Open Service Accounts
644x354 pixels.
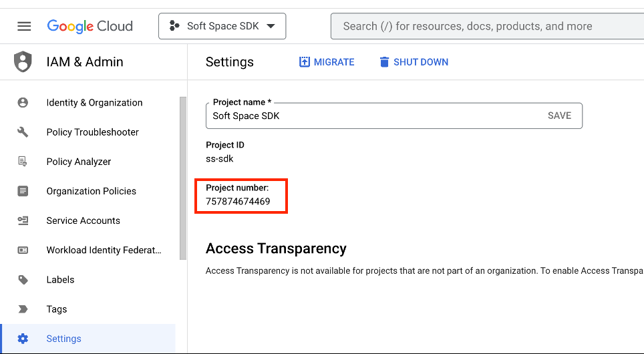[83, 221]
